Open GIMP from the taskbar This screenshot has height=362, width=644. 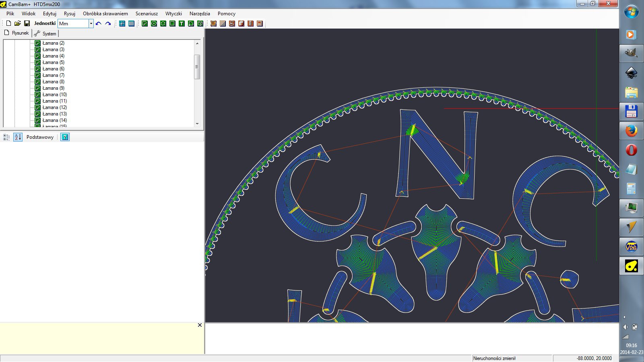pos(631,53)
